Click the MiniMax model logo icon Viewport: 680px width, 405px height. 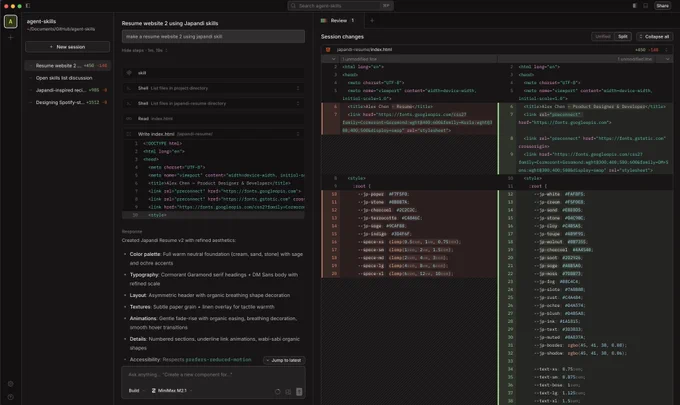click(154, 391)
